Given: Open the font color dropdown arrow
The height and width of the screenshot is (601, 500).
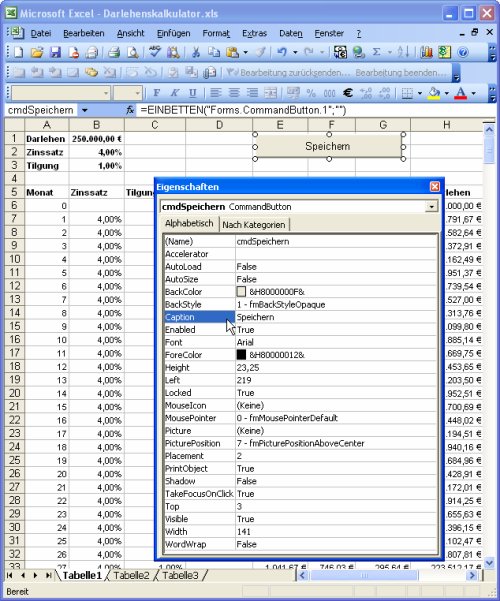Looking at the screenshot, I should [x=474, y=93].
